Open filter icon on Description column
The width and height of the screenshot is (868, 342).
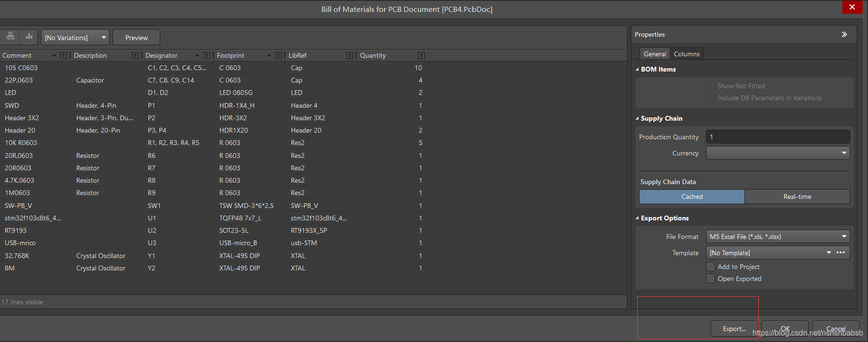tap(135, 56)
